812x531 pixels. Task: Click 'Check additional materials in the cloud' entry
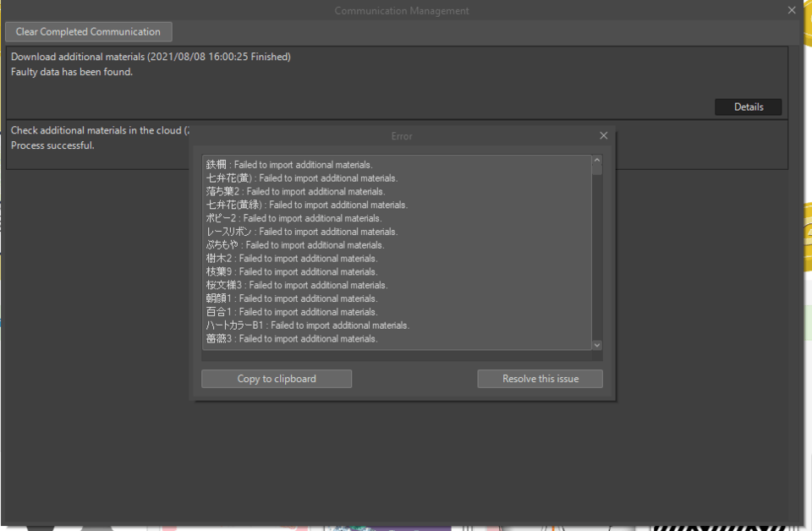pos(100,130)
